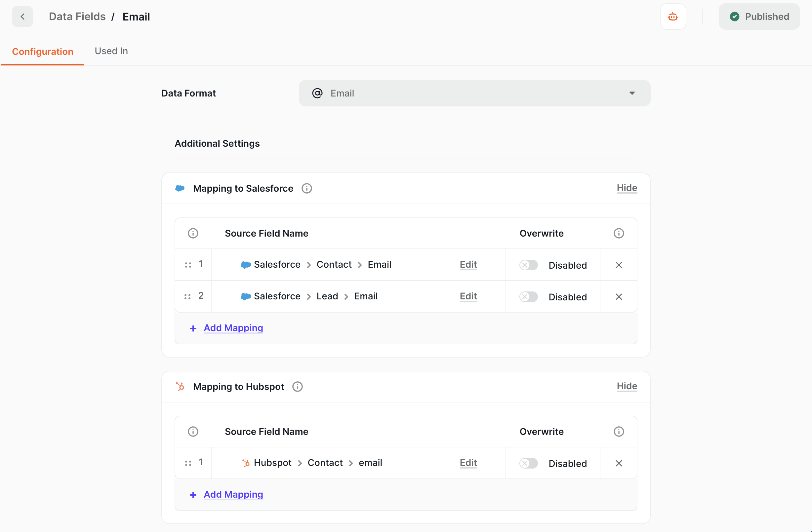Toggle overwrite for Salesforce Lead Email
The image size is (812, 532).
[x=528, y=297]
